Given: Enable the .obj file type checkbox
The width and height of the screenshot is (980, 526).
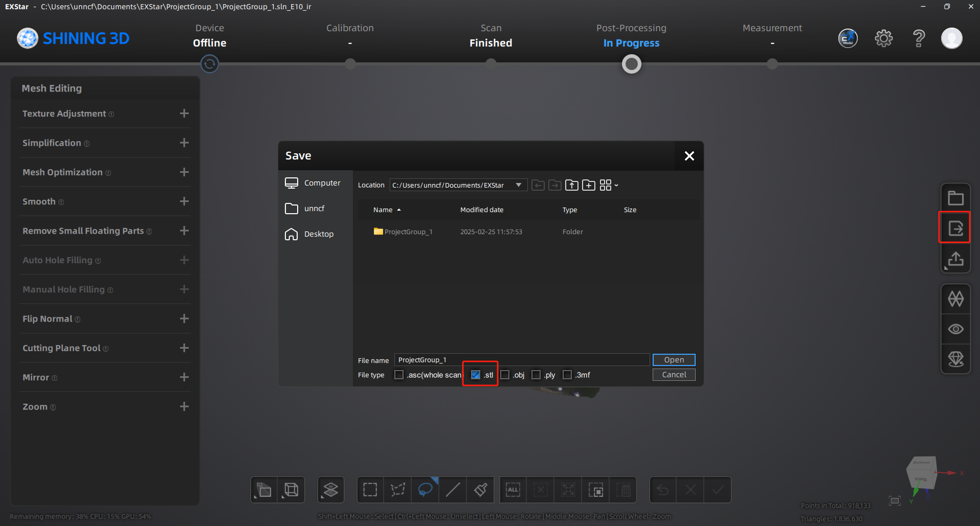Looking at the screenshot, I should 505,375.
